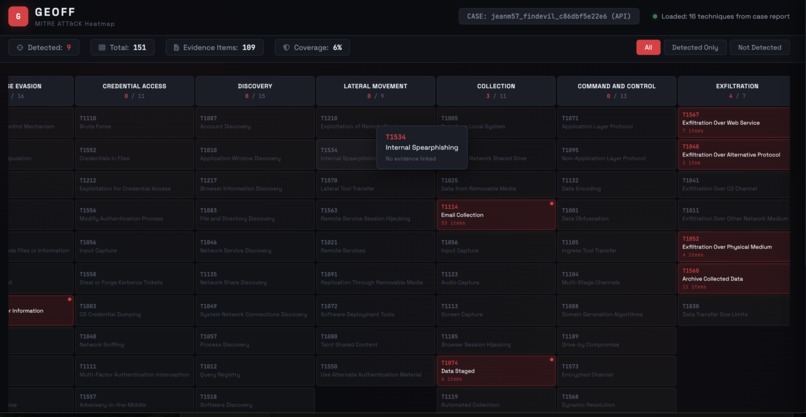Click the red GEOFF logo icon
This screenshot has height=417, width=806.
point(18,16)
